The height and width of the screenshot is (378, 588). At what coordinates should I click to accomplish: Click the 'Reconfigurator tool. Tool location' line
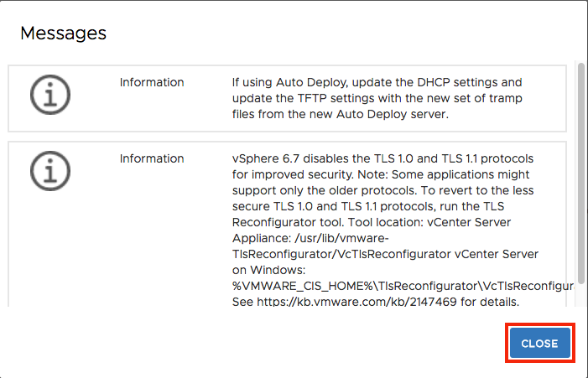(372, 222)
